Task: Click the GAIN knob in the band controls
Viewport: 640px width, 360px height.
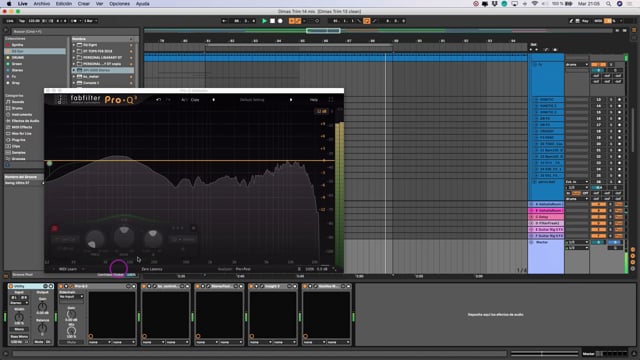Action: point(124,236)
